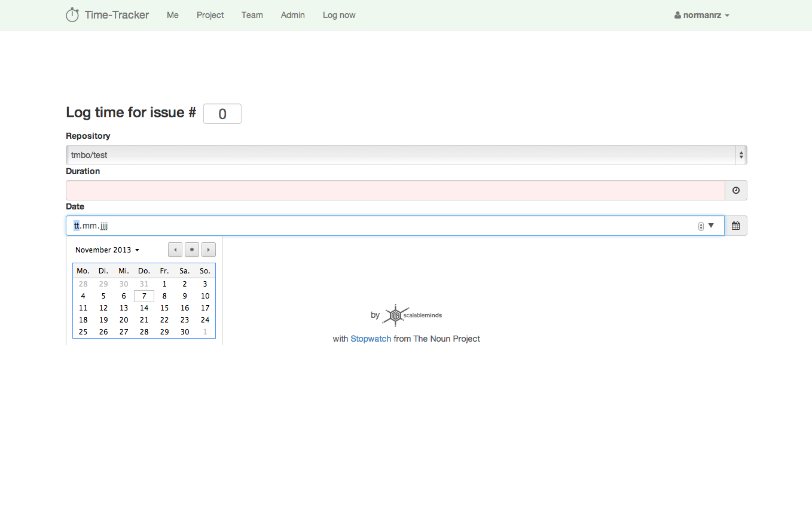Choose November 30 in the calendar
Screen dimensions: 812x505
185,332
